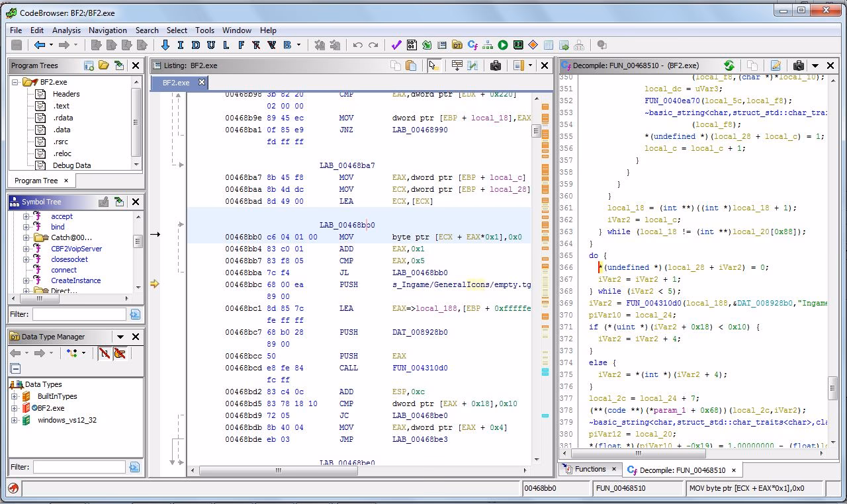Open the Bytes viewer icon

click(412, 45)
